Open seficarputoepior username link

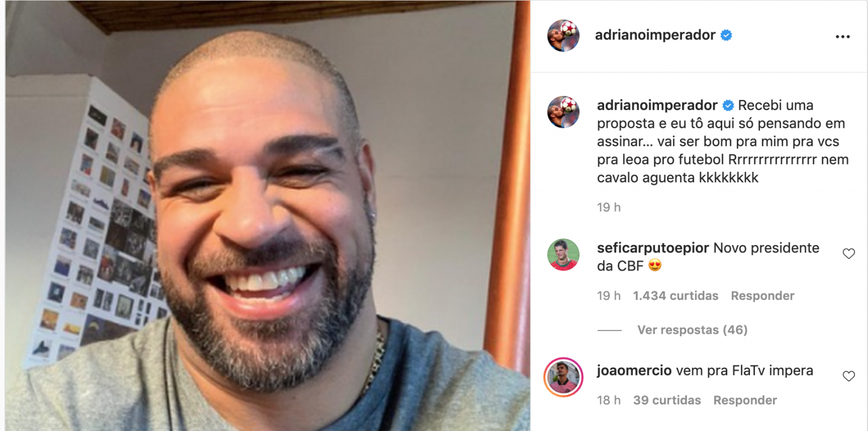[653, 248]
